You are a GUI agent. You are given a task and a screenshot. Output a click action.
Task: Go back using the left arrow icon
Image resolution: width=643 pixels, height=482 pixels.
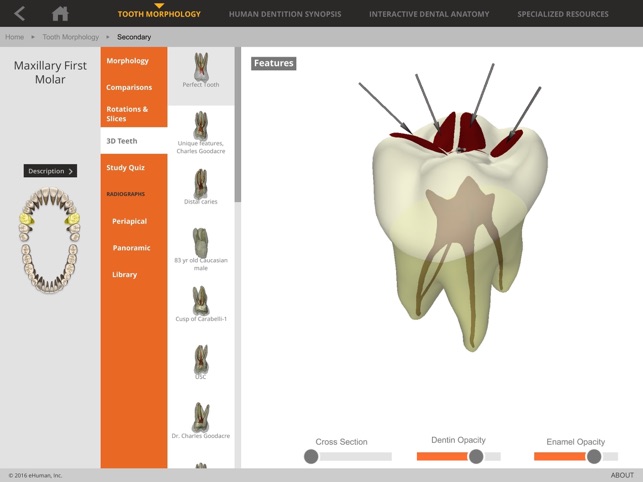click(19, 14)
